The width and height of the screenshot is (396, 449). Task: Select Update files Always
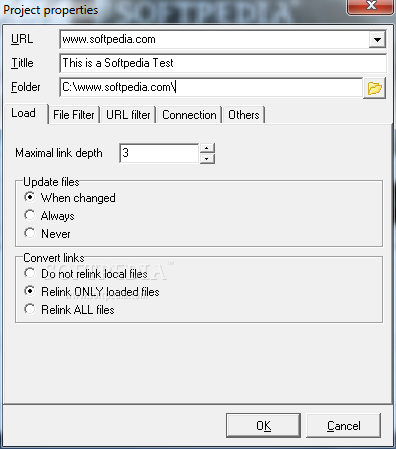pos(49,216)
